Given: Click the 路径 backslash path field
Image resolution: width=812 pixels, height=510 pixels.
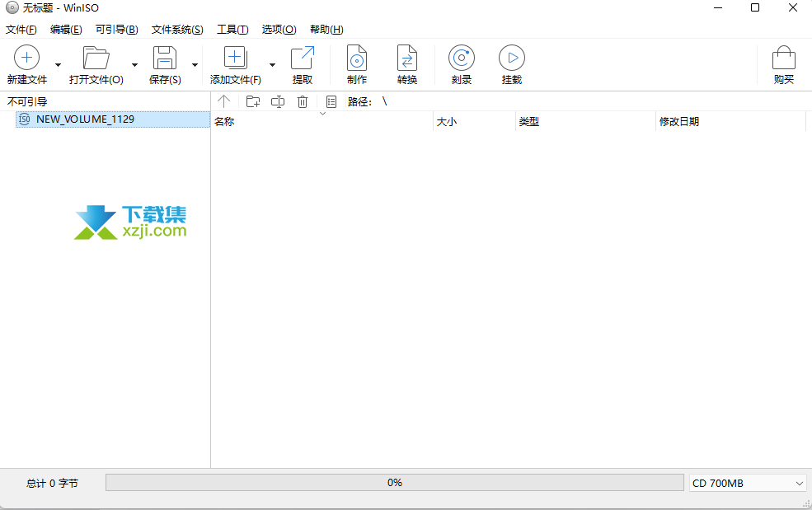Looking at the screenshot, I should (385, 101).
